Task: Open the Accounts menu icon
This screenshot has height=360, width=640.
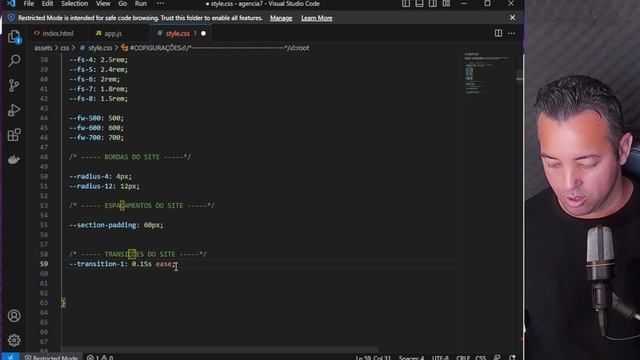Action: coord(14,316)
